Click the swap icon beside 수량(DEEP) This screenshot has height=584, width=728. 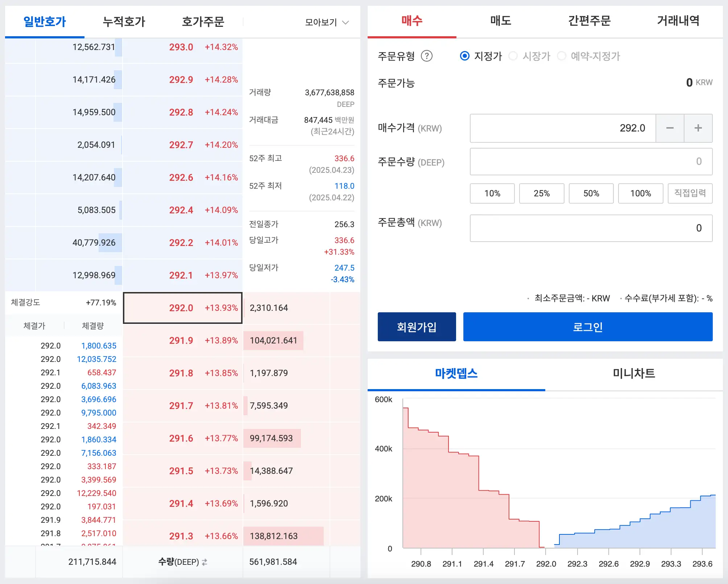(204, 562)
